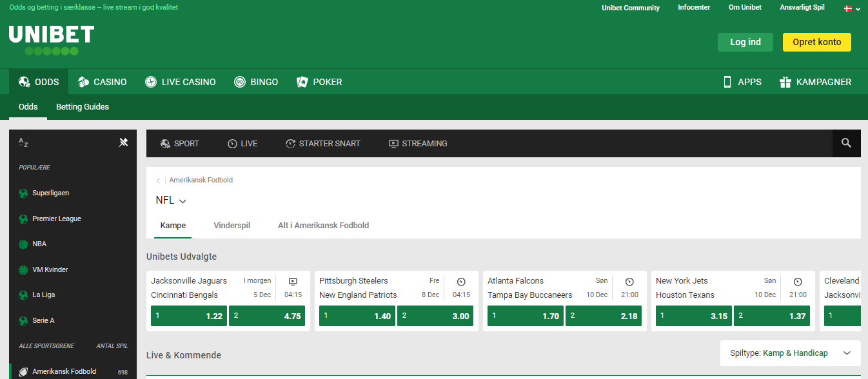Click the La Liga football icon

(x=24, y=295)
